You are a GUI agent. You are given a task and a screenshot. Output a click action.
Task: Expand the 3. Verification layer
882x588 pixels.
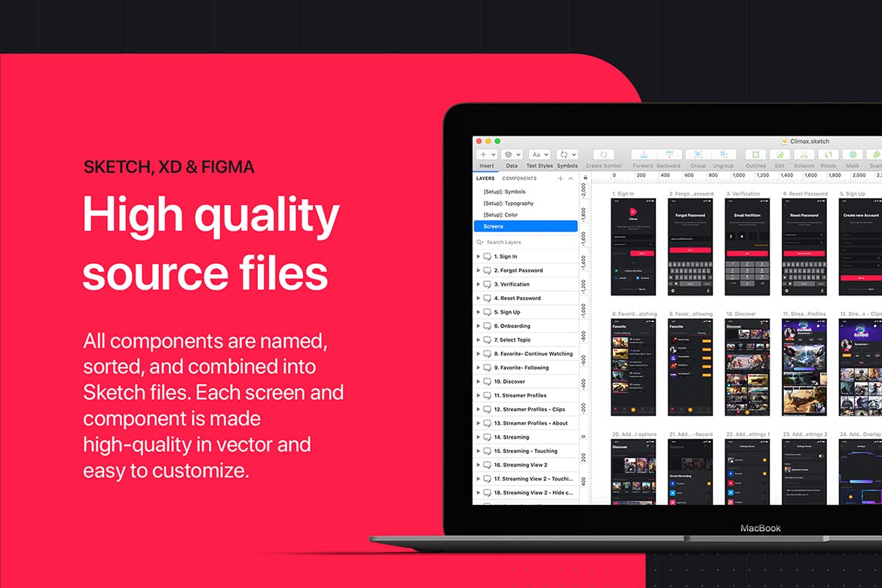(478, 284)
